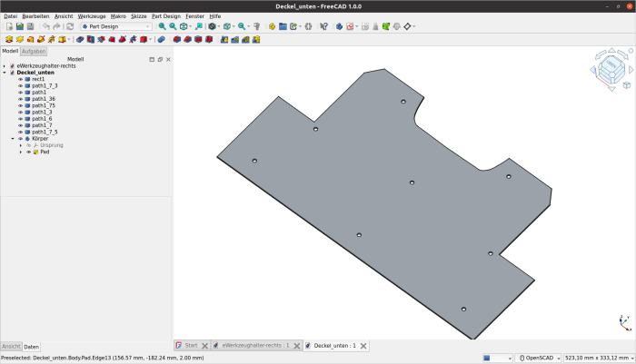Screen dimensions: 636x364
Task: Switch to the Aufgaben tab
Action: click(x=34, y=52)
